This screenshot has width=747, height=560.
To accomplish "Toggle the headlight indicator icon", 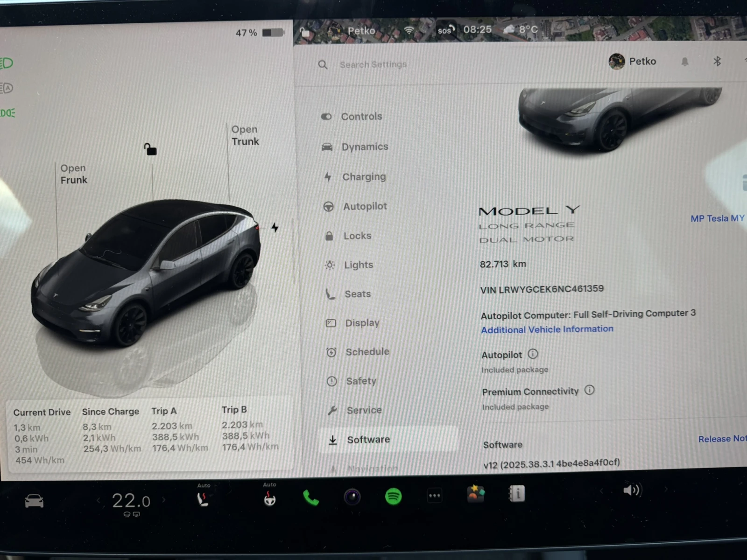I will 7,63.
